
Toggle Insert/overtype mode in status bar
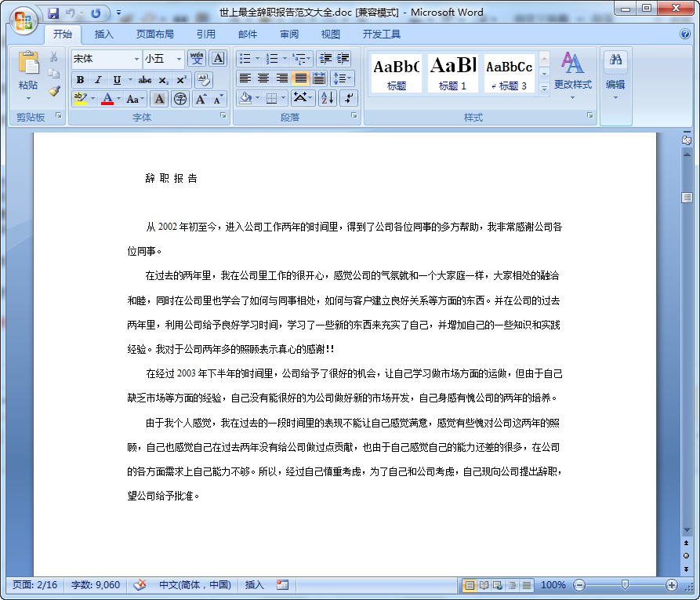(254, 584)
